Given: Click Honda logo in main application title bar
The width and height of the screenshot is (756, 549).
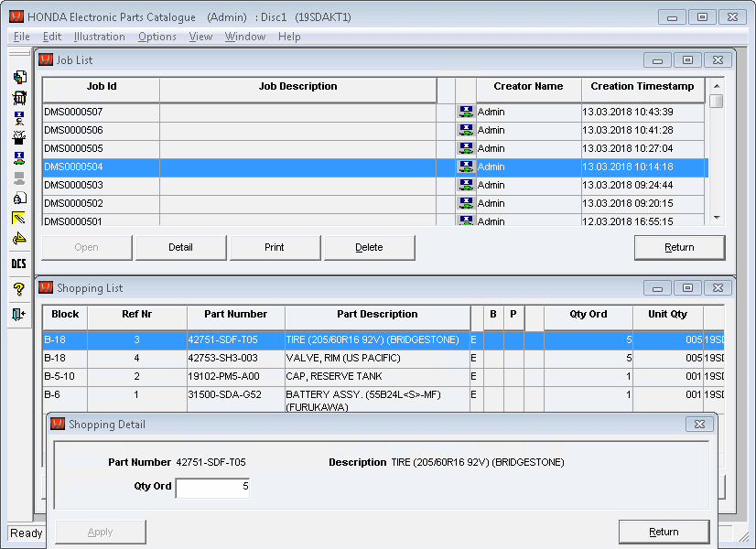Looking at the screenshot, I should click(16, 16).
